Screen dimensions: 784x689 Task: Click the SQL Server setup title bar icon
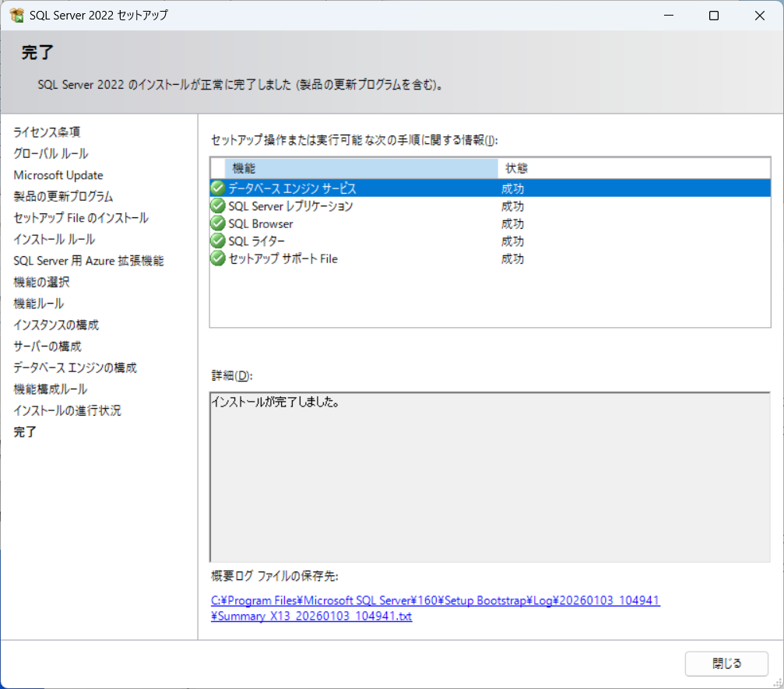coord(16,16)
